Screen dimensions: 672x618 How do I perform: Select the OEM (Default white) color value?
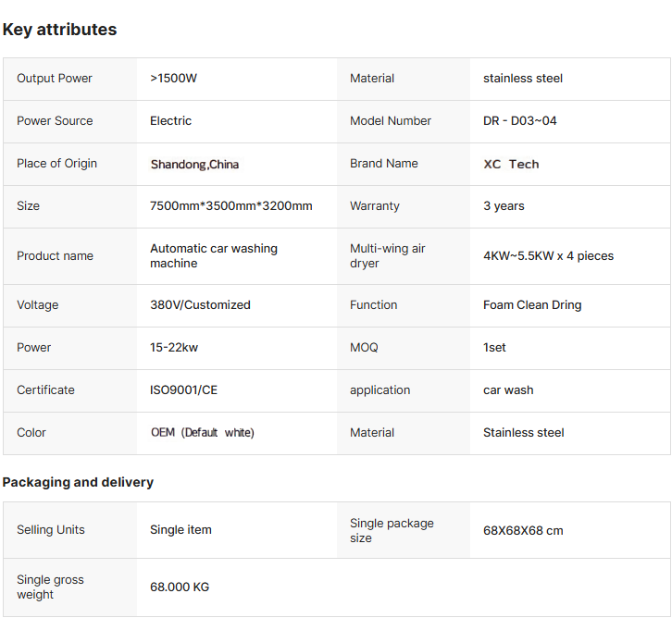pos(202,433)
